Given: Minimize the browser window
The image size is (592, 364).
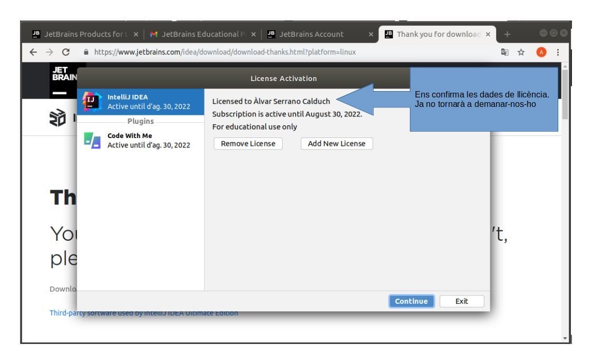Looking at the screenshot, I should click(544, 33).
